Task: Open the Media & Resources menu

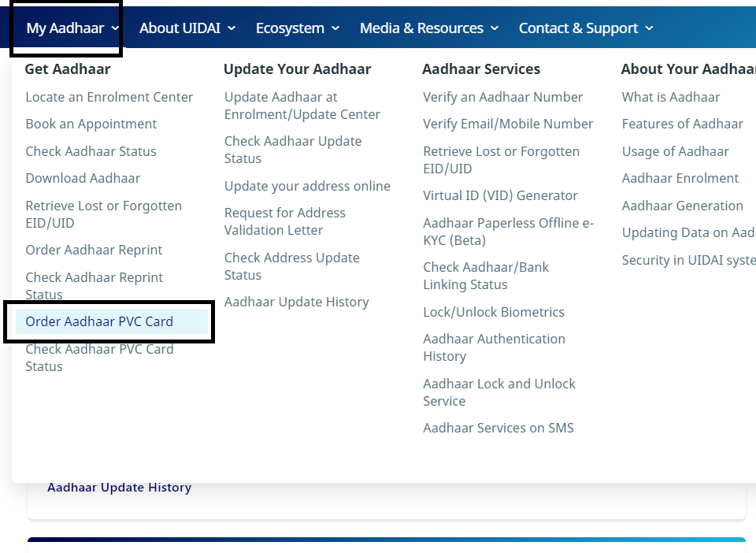Action: [428, 28]
